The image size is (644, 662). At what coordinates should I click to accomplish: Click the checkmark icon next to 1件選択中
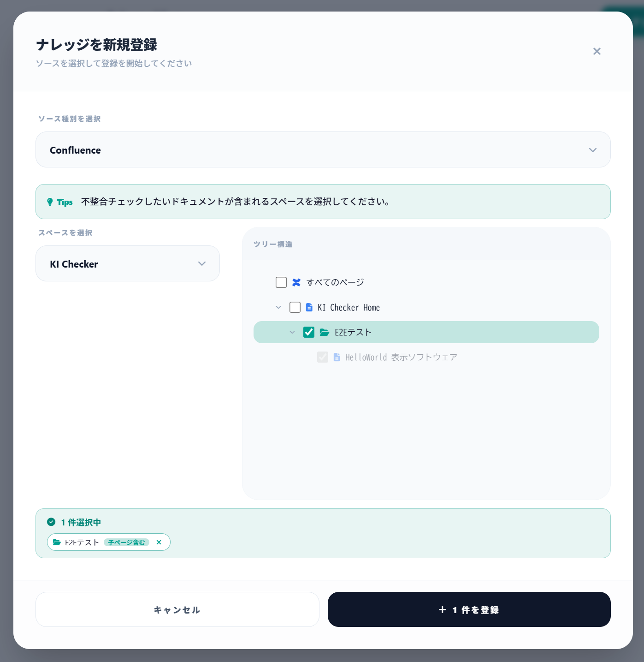click(x=51, y=522)
